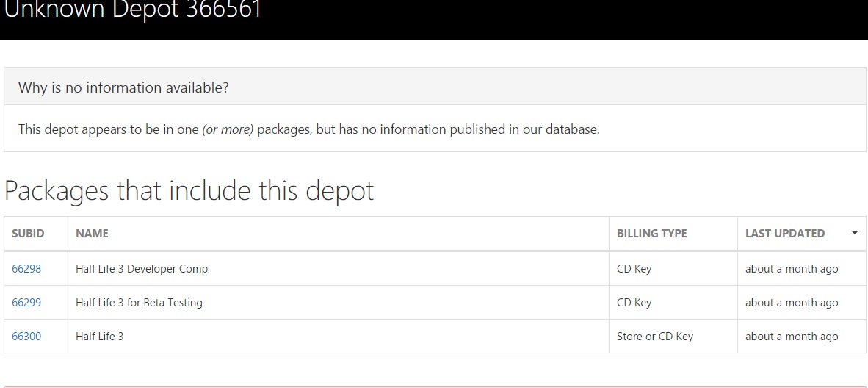
Task: Click sort arrow in Last Updated header
Action: pos(854,233)
